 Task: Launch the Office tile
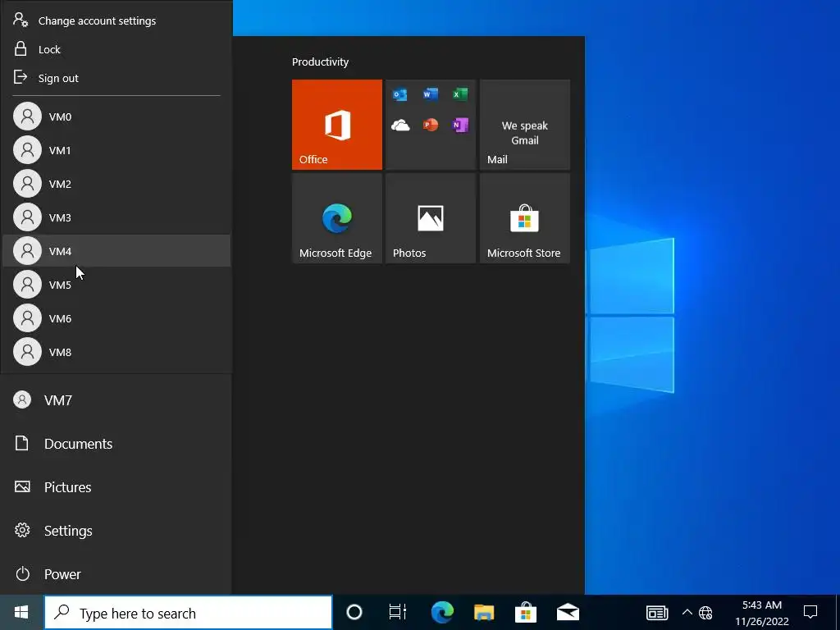pos(337,125)
